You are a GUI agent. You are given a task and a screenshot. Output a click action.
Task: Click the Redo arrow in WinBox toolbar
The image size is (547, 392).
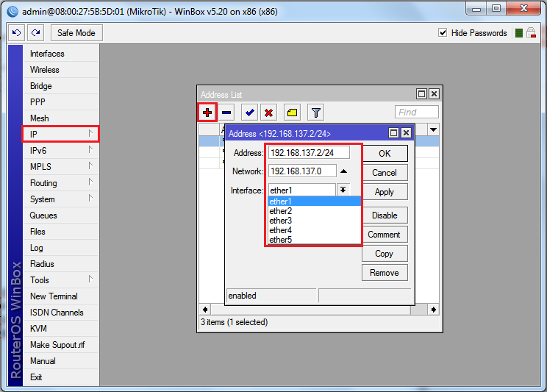(35, 33)
